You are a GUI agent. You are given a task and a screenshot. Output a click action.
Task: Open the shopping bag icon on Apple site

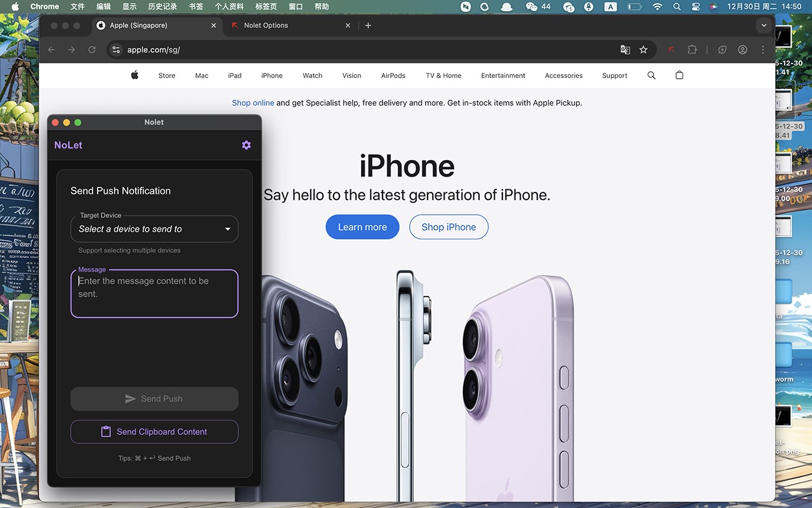point(679,75)
